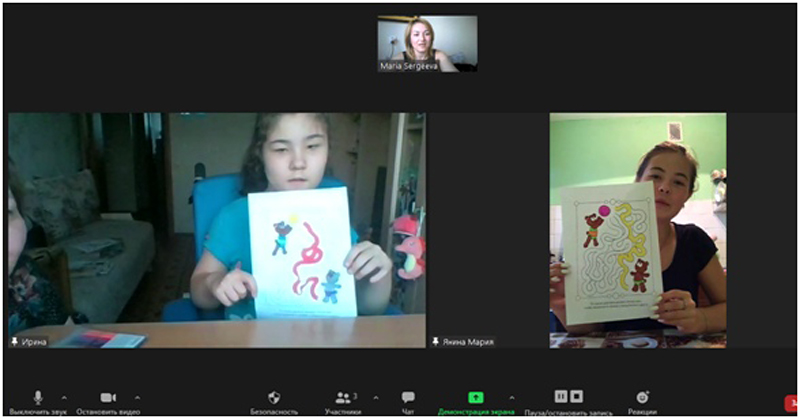Viewport: 800px width, 419px height.
Task: Click the pin icon next to Янина Мария
Action: click(436, 341)
